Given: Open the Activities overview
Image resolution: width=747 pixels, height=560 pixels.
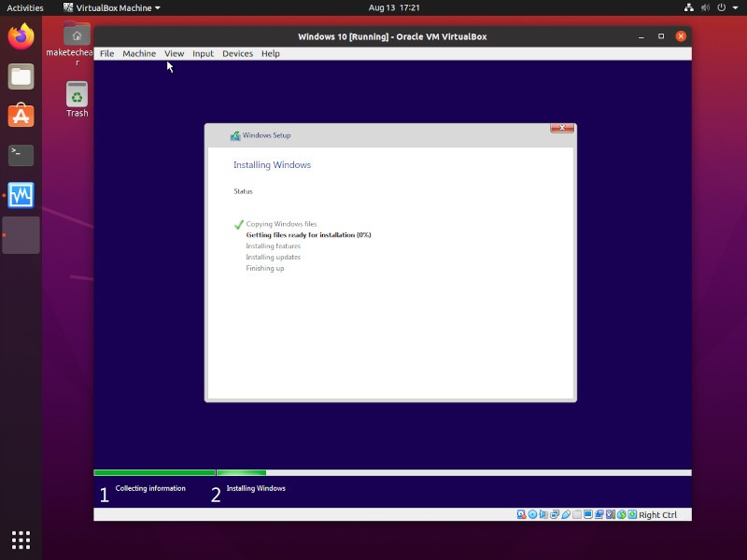Looking at the screenshot, I should coord(25,7).
